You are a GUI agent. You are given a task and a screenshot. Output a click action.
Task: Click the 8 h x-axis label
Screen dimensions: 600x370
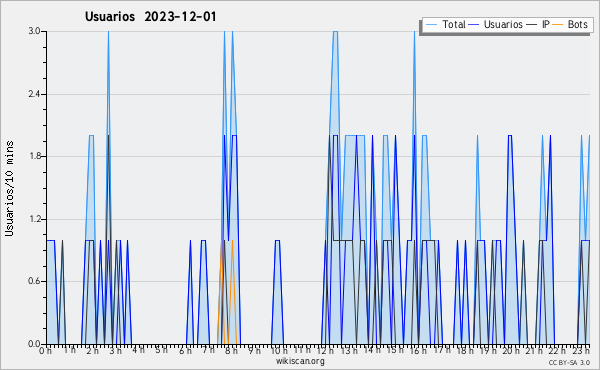coord(231,351)
